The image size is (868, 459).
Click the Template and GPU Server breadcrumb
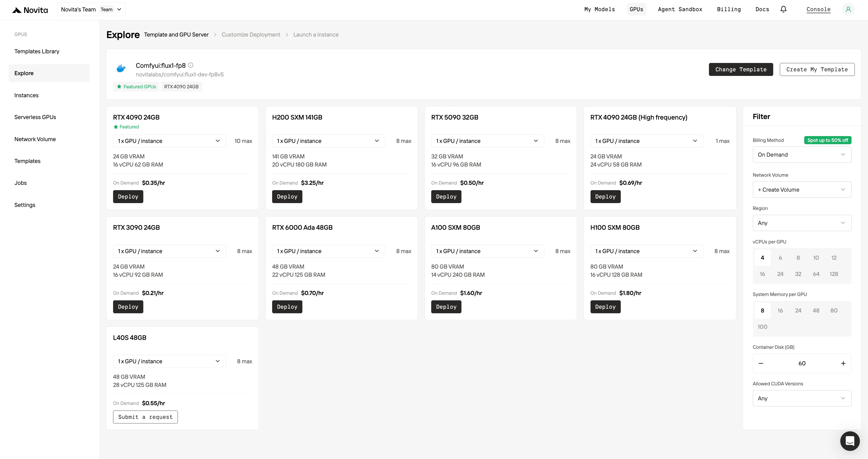coord(176,35)
